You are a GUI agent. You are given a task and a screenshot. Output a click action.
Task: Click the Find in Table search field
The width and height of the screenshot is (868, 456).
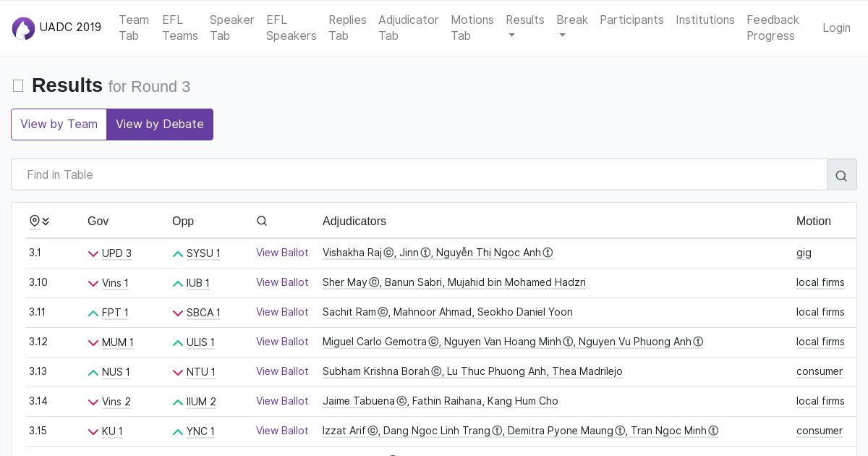pyautogui.click(x=419, y=175)
